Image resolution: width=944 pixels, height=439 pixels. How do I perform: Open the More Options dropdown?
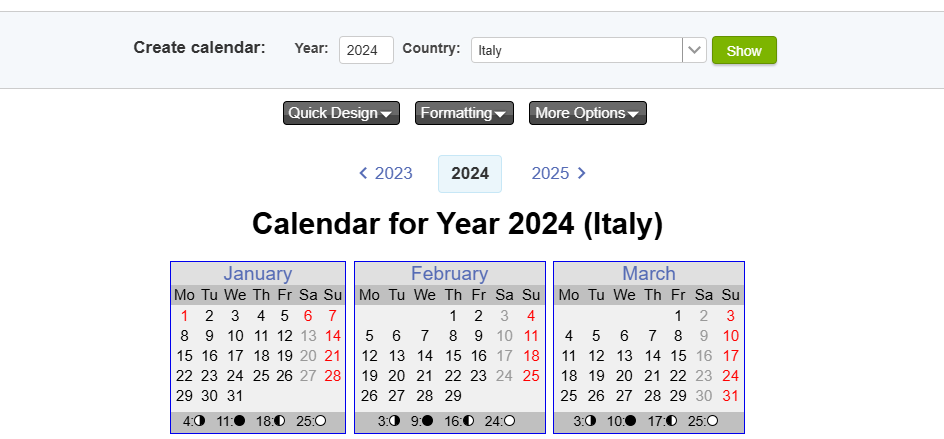[588, 113]
